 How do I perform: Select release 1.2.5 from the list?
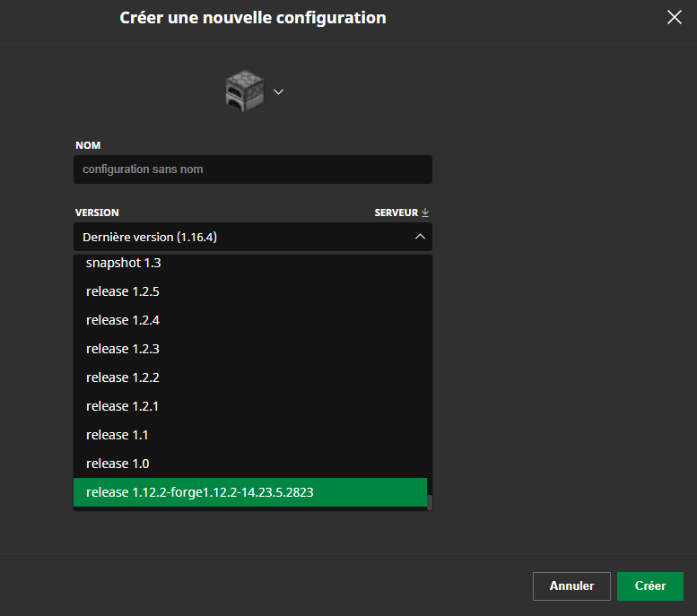pyautogui.click(x=122, y=291)
